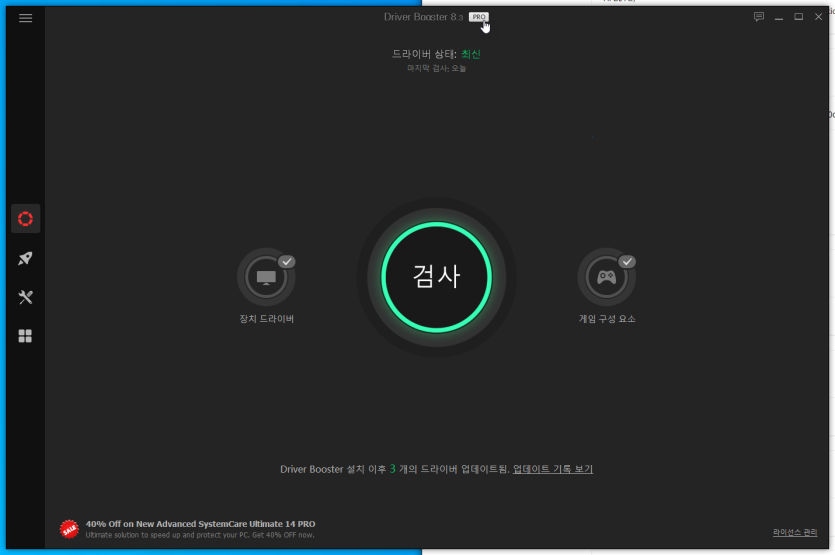Open the Tools wrench icon
This screenshot has height=555, width=835.
coord(26,297)
